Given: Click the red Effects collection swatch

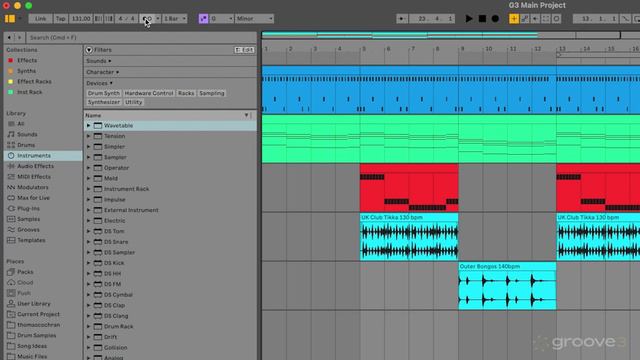Looking at the screenshot, I should pyautogui.click(x=11, y=60).
